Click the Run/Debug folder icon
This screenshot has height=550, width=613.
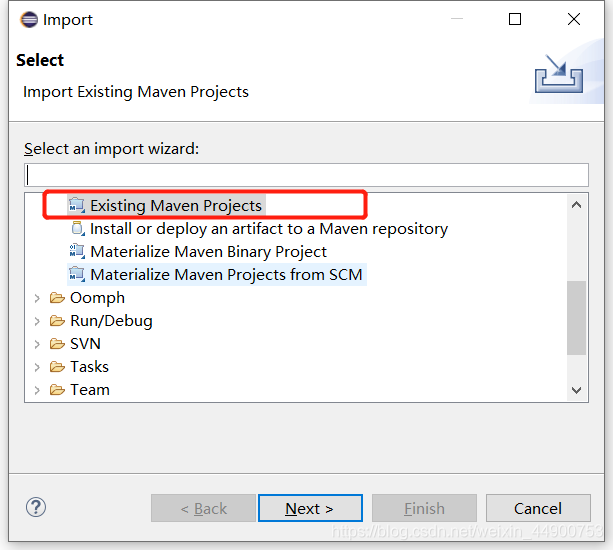click(57, 321)
